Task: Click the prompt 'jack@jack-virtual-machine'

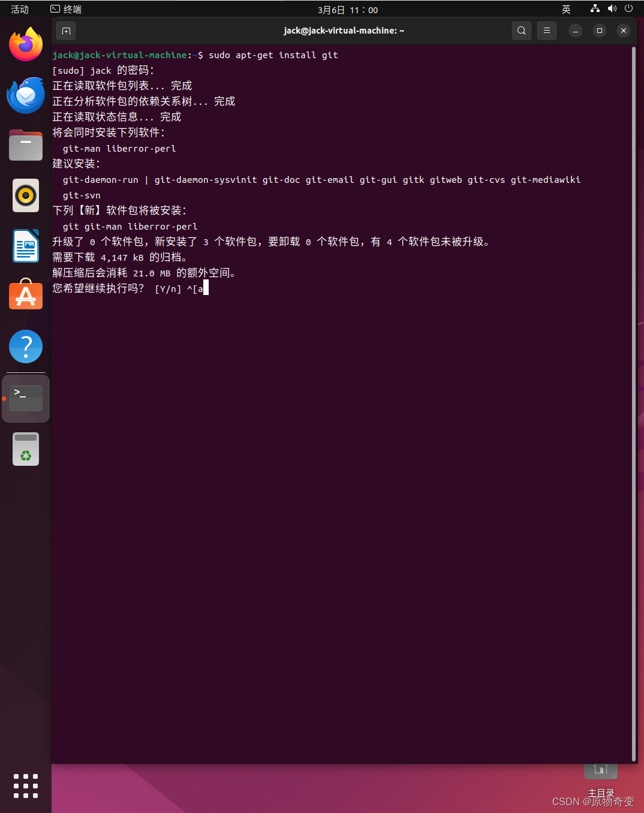Action: tap(119, 55)
